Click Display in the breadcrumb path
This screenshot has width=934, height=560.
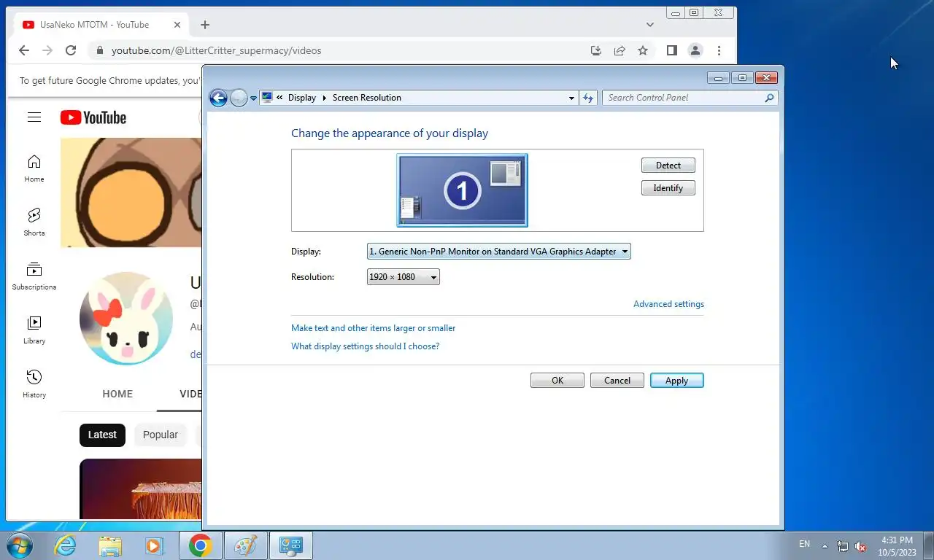(302, 98)
